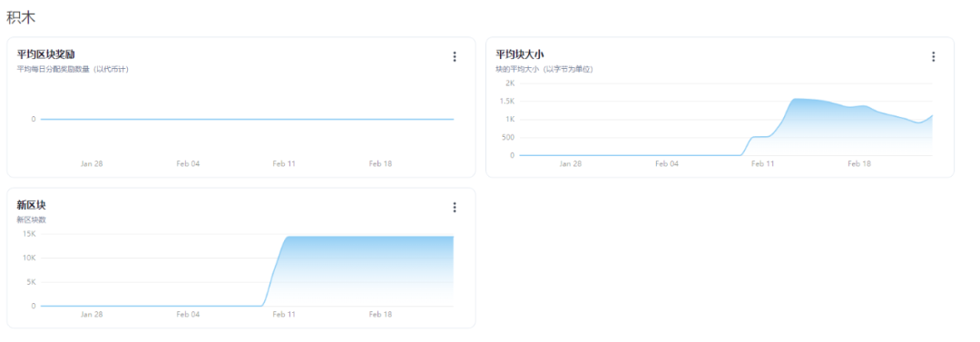Screen dimensions: 980x342
Task: Click Feb 18 label in 平均块大小 chart
Action: [858, 164]
